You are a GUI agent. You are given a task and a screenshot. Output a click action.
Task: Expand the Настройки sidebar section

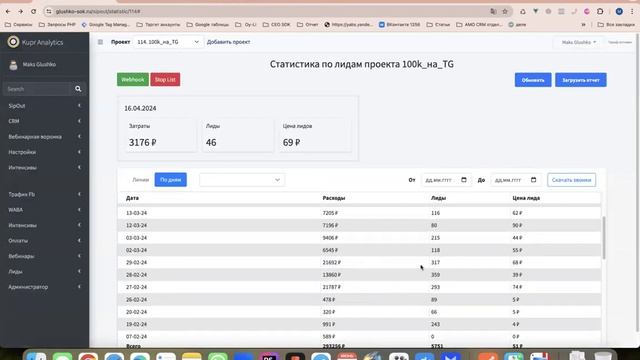point(44,152)
